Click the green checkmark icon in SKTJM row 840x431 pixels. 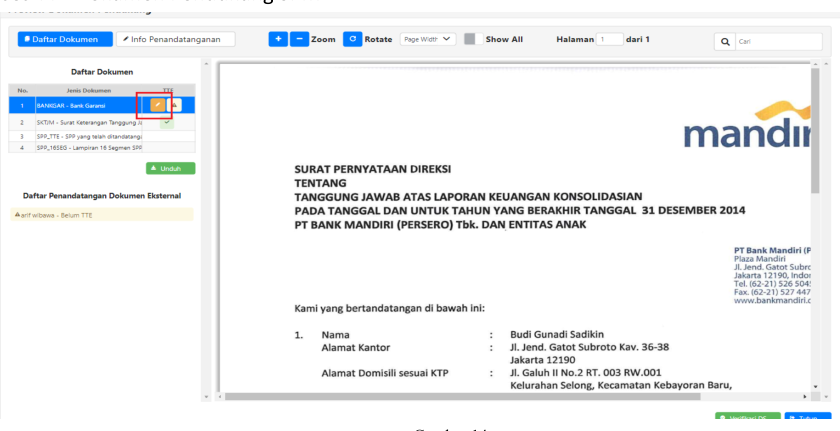tap(167, 121)
